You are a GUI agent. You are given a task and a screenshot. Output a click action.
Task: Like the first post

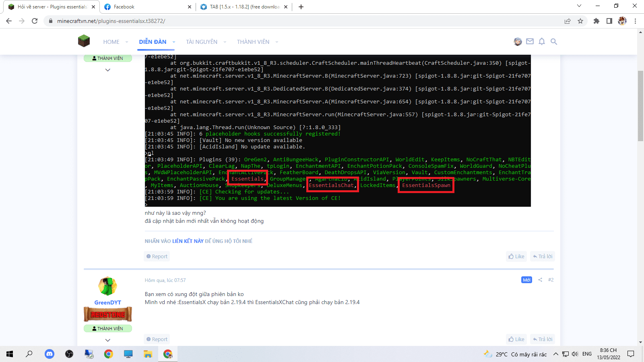pos(516,256)
